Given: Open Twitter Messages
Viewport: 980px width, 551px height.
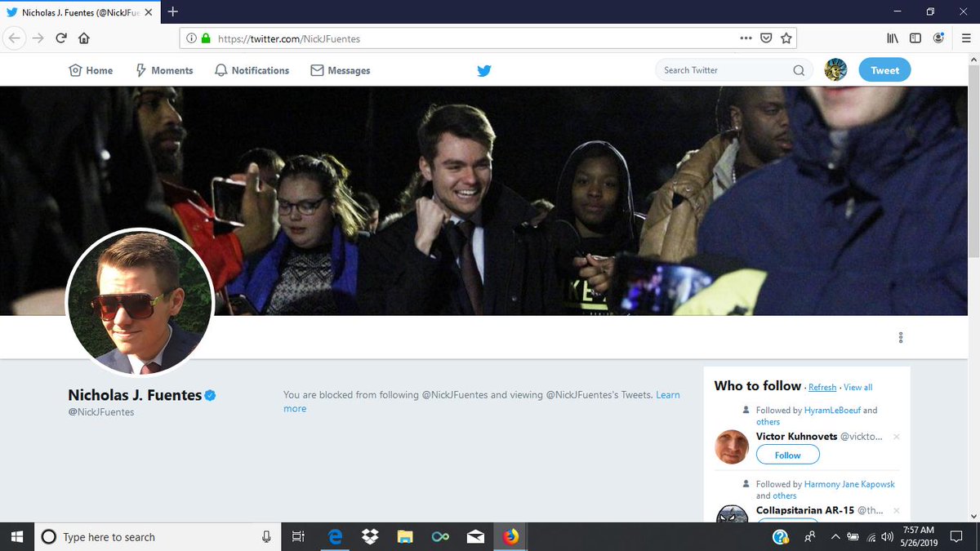Looking at the screenshot, I should (x=341, y=70).
